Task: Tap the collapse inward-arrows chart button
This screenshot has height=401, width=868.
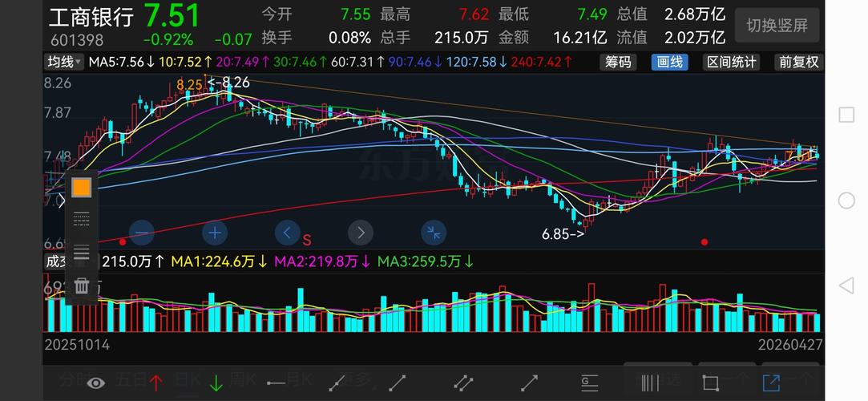Action: point(434,233)
